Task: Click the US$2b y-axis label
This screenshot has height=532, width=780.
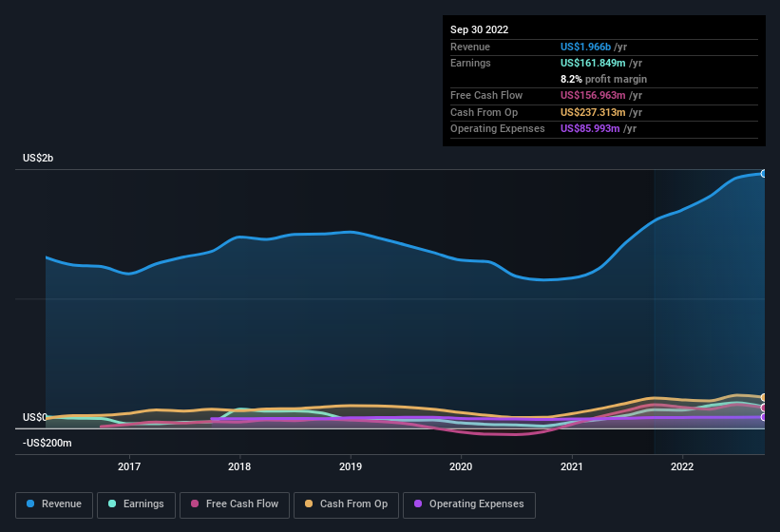Action: pos(38,158)
